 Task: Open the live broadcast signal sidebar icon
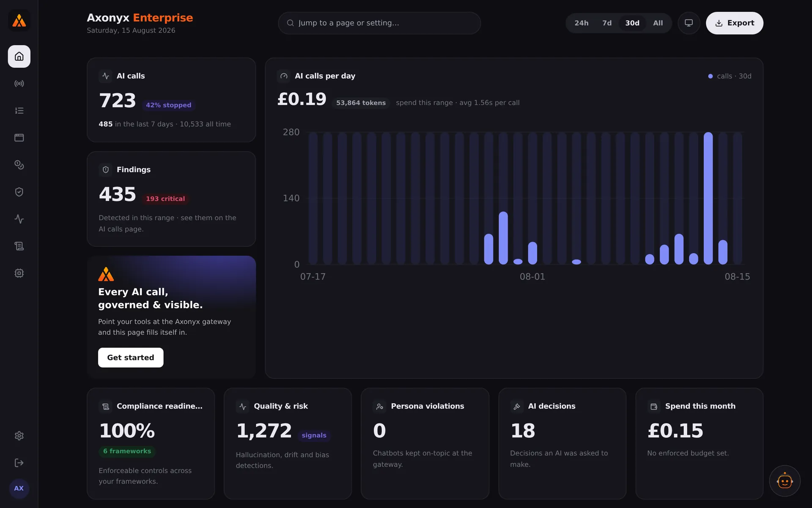tap(19, 83)
